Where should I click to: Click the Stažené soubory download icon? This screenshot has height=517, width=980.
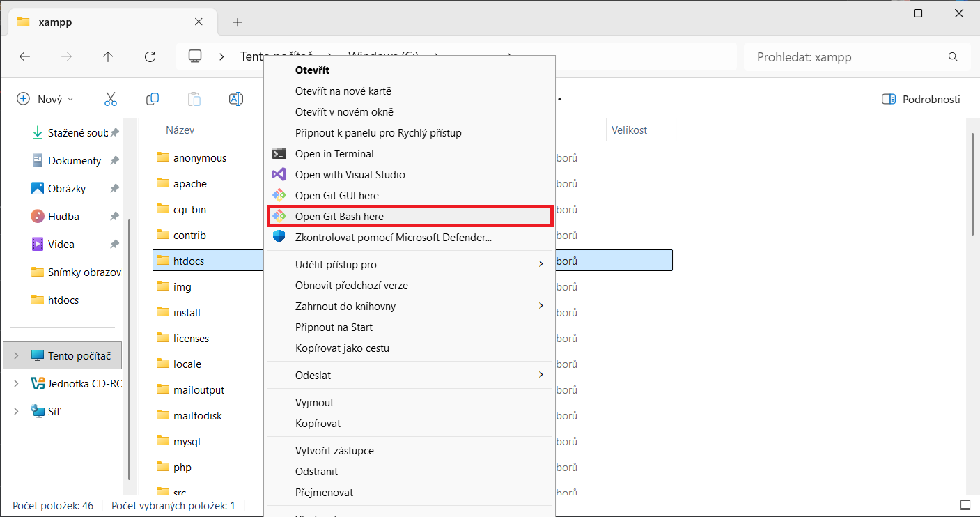pos(38,132)
